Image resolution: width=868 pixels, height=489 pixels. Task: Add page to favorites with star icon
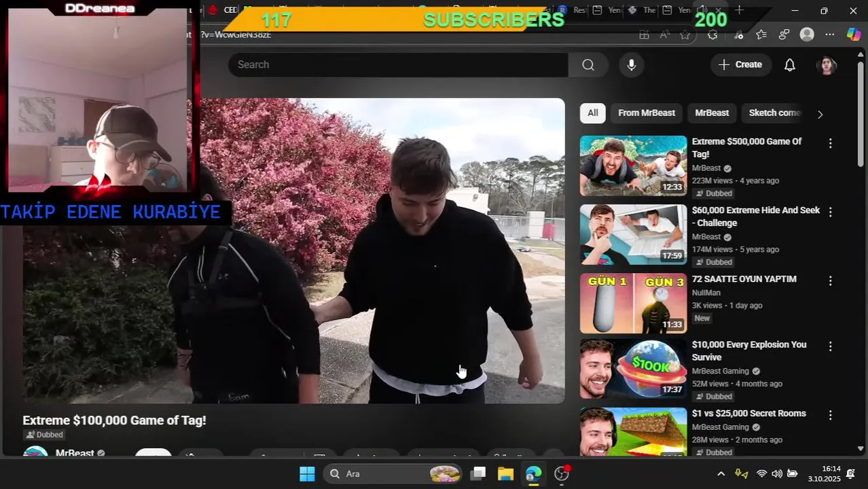685,35
